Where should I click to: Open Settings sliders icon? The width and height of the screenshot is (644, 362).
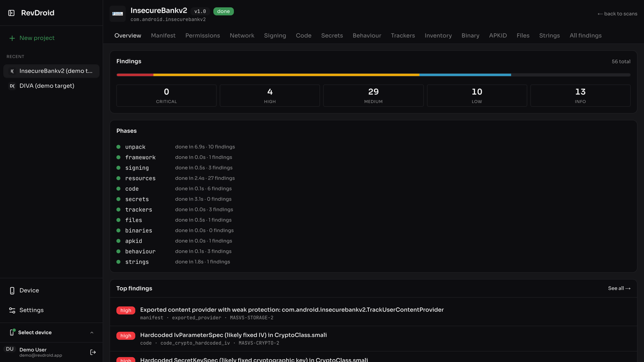[x=12, y=310]
